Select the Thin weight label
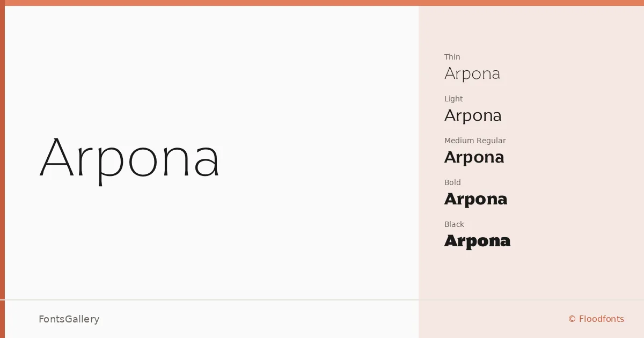The image size is (644, 338). coord(452,57)
